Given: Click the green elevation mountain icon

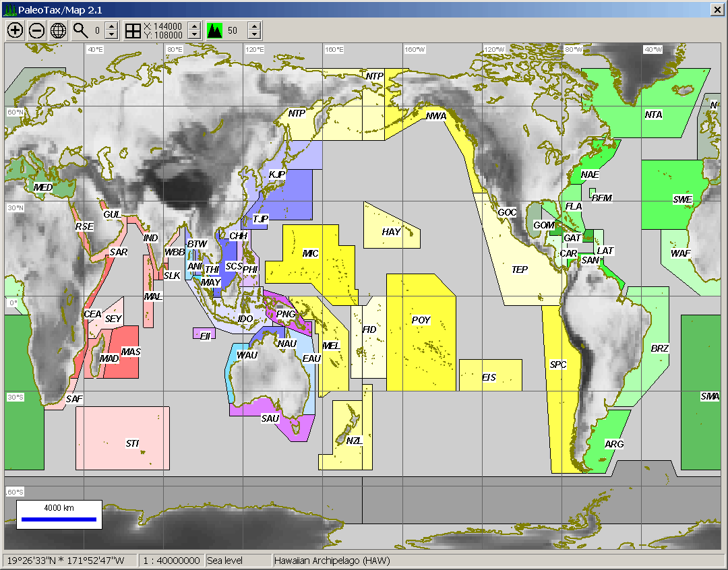Looking at the screenshot, I should pyautogui.click(x=214, y=30).
